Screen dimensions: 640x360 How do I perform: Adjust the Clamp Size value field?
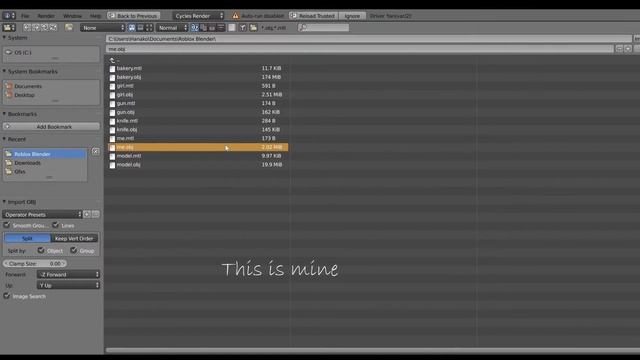35,264
